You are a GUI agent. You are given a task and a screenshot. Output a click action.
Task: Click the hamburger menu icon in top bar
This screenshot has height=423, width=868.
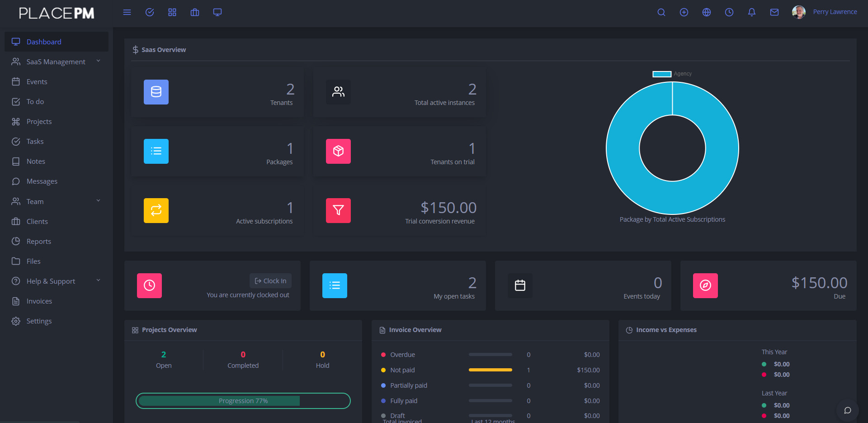pos(127,12)
